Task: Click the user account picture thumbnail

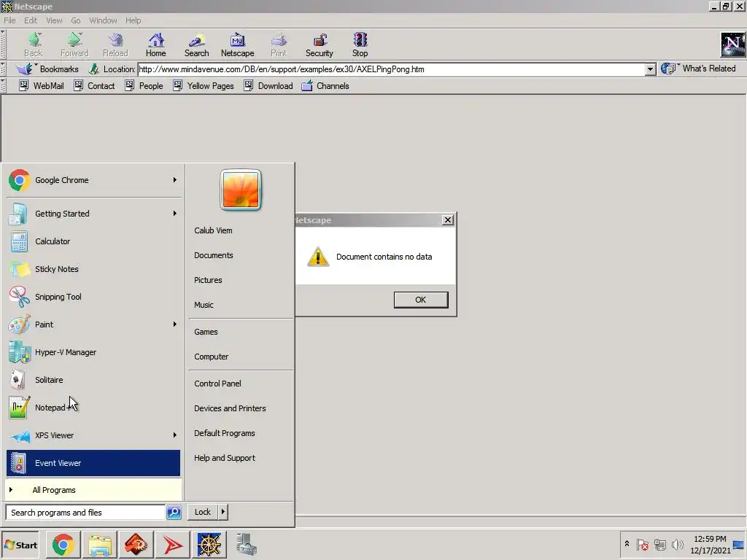Action: 241,190
